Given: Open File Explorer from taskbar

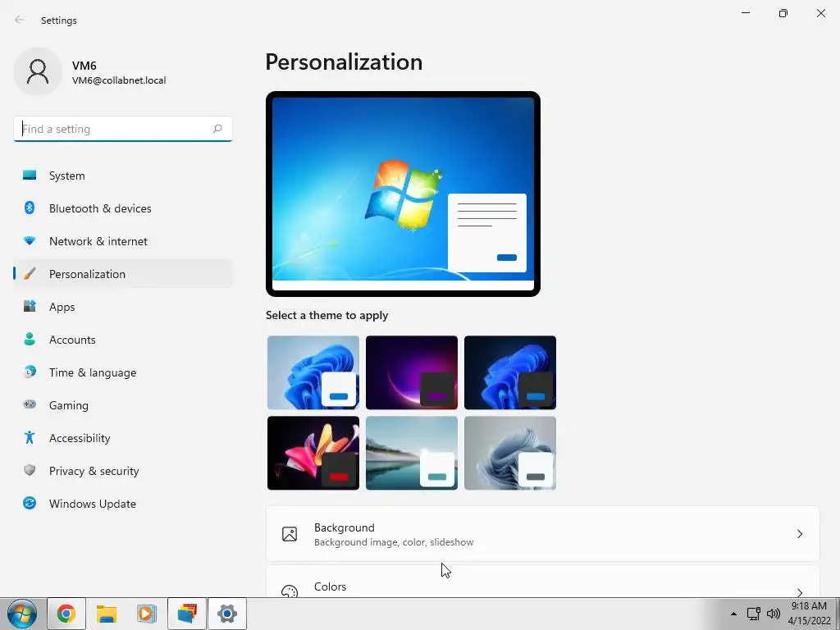Looking at the screenshot, I should tap(107, 614).
